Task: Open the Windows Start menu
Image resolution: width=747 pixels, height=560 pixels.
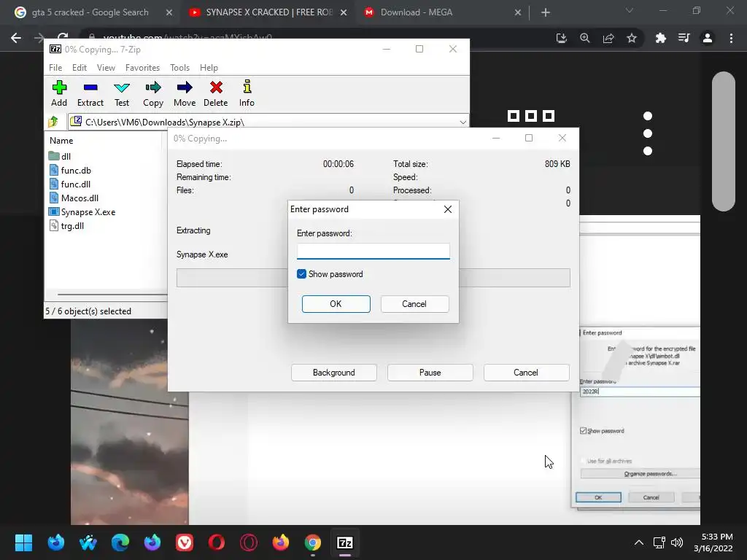Action: click(x=23, y=542)
